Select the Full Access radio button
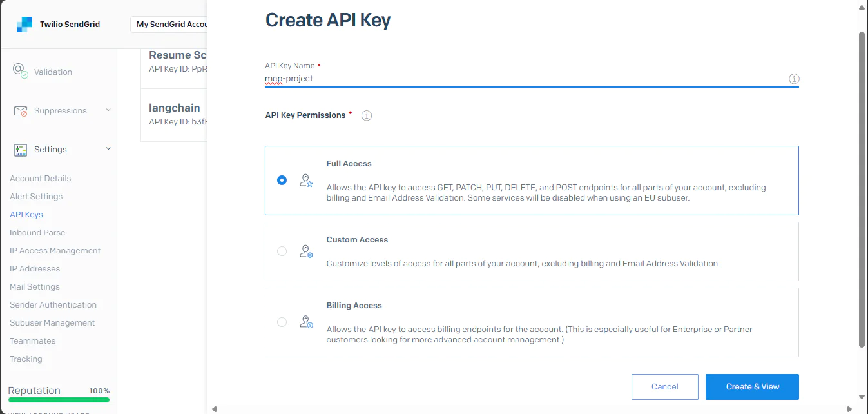Screen dimensions: 868x414 coord(282,181)
